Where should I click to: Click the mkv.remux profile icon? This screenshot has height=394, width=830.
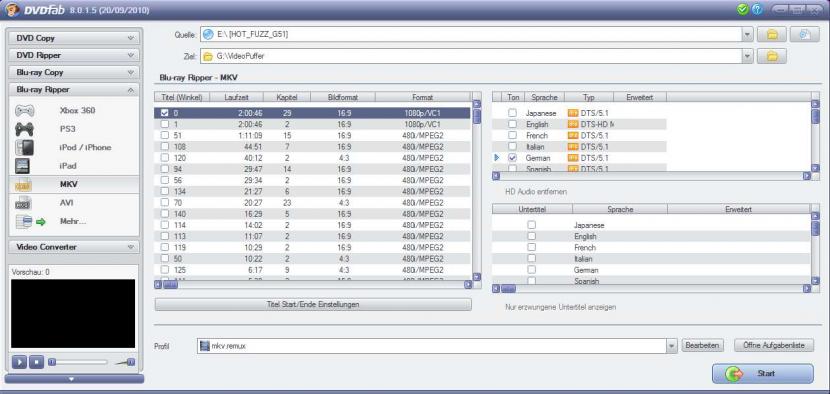tap(205, 346)
